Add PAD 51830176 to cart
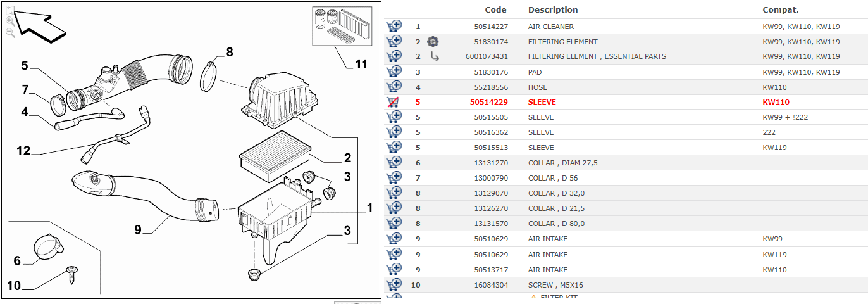This screenshot has width=868, height=304. (394, 72)
